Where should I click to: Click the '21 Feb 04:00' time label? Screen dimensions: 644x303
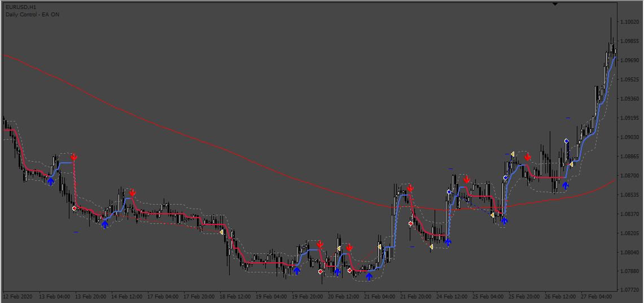(x=379, y=296)
